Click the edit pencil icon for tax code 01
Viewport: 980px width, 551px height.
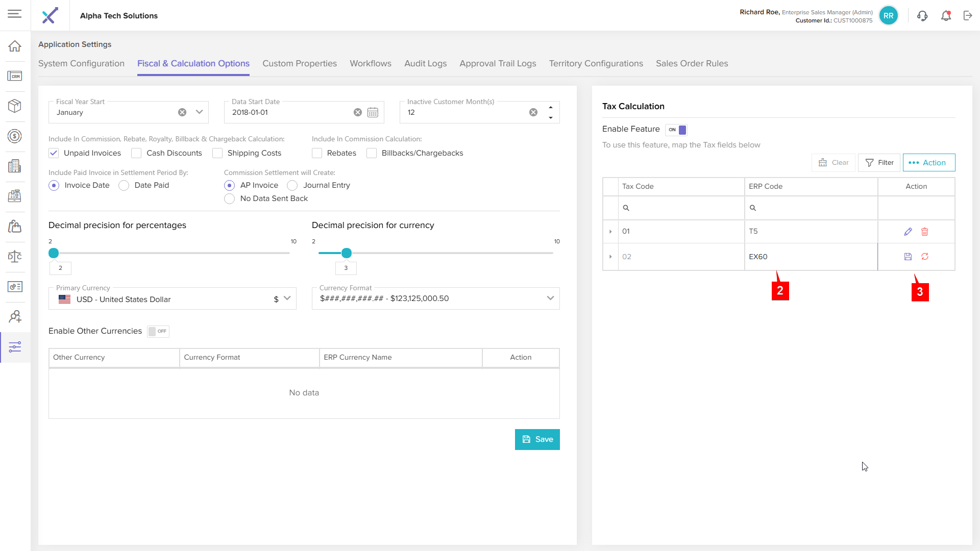click(x=908, y=232)
